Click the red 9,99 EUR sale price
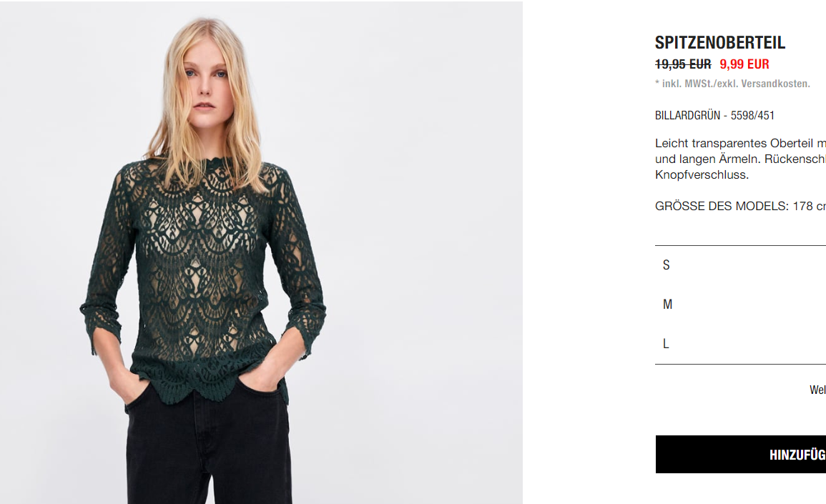 (x=744, y=64)
